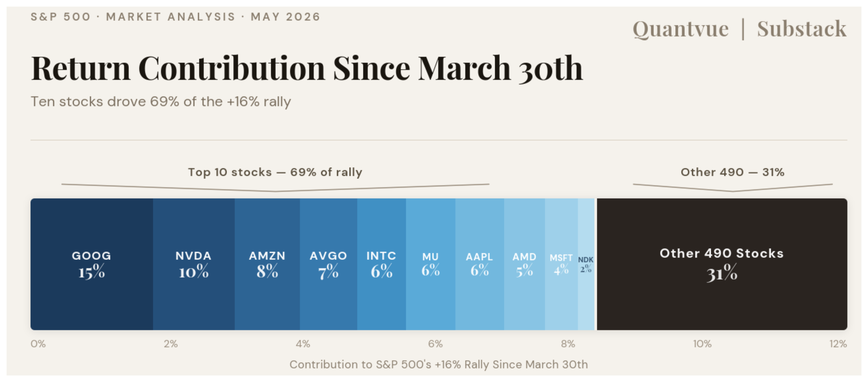The width and height of the screenshot is (868, 382).
Task: Open the Quantvue logo link
Action: point(681,29)
